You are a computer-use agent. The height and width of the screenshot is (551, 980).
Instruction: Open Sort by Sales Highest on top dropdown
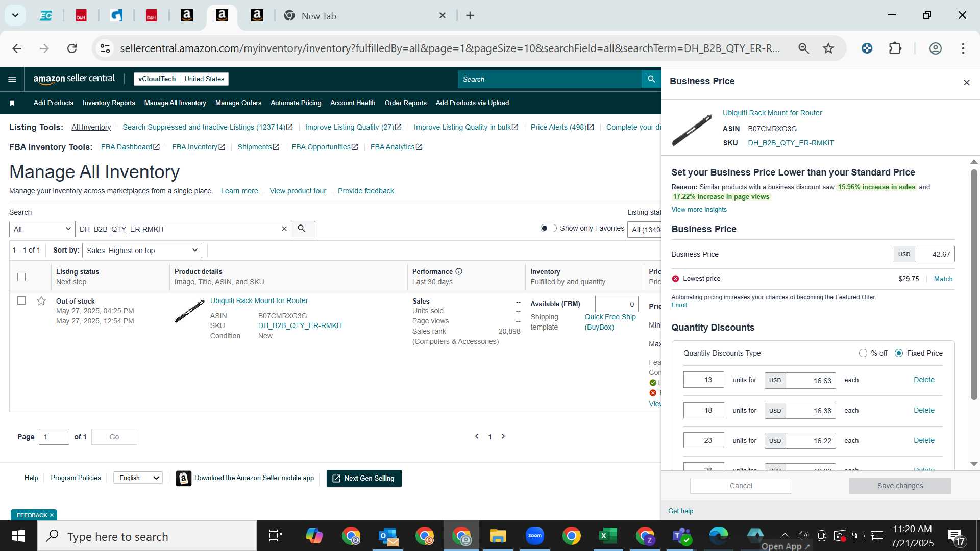(x=142, y=251)
